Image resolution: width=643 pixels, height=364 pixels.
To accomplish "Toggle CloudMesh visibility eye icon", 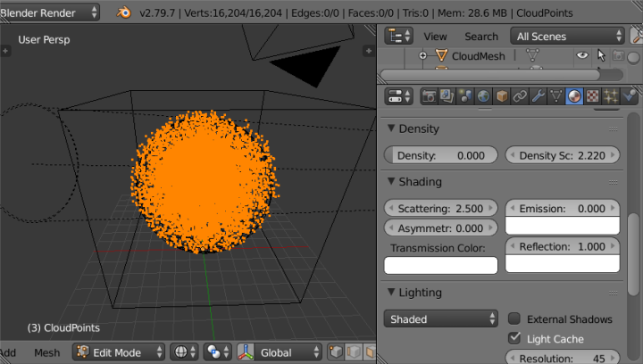I will 581,55.
